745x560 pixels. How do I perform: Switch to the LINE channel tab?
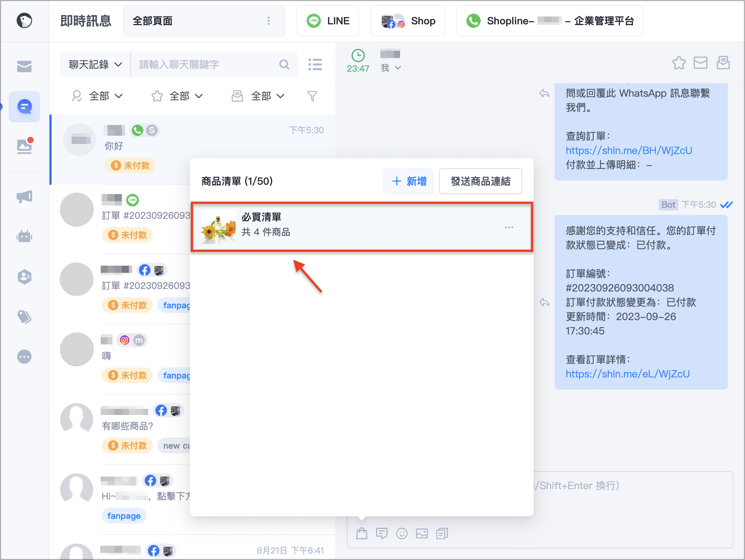328,21
